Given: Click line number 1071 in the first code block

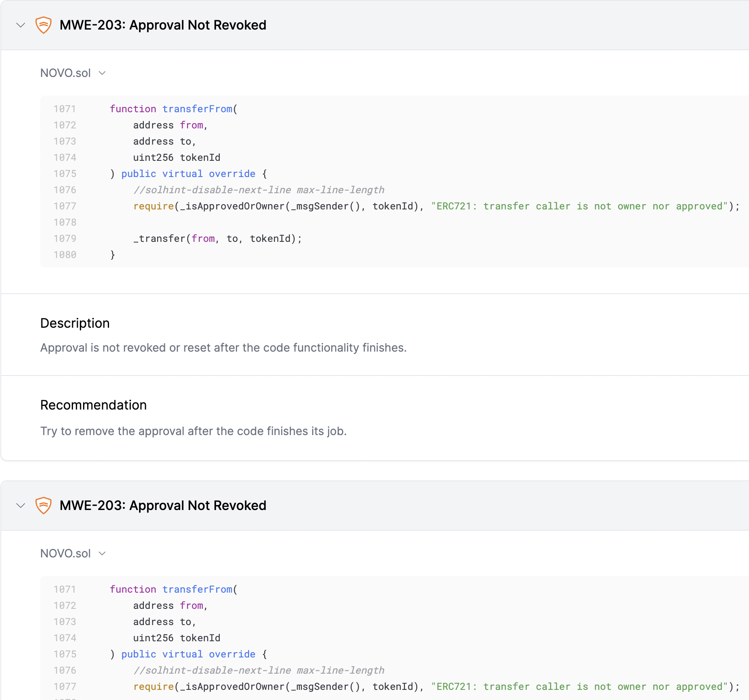Looking at the screenshot, I should [x=65, y=109].
